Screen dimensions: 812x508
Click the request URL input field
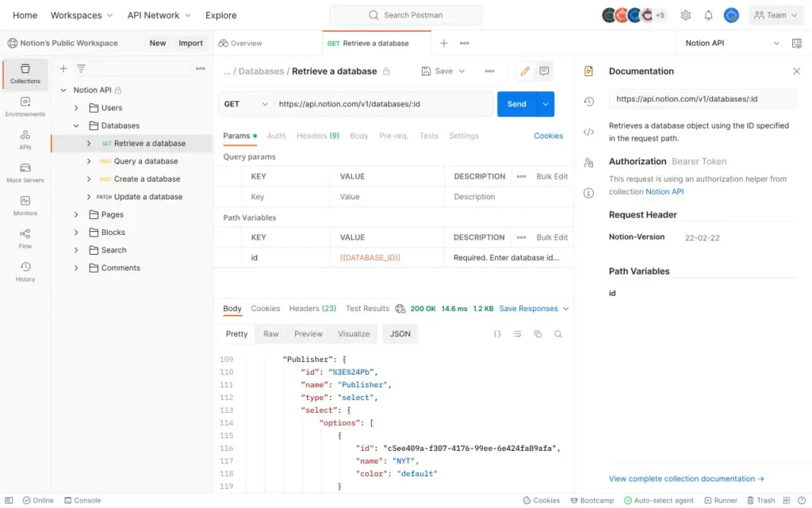(383, 104)
